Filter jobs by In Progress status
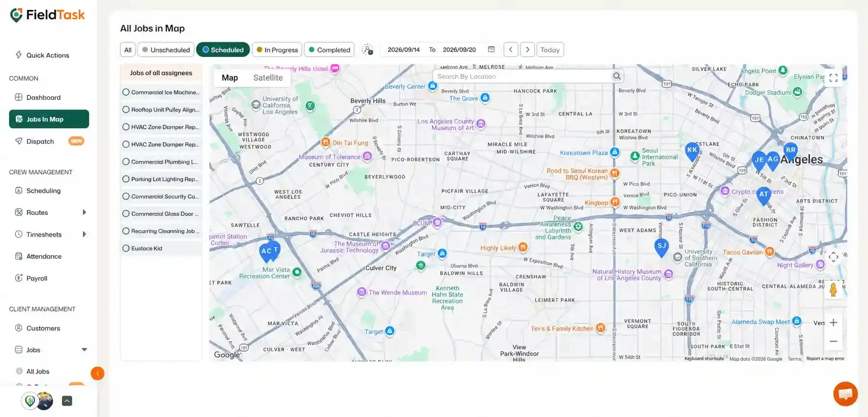 (277, 50)
